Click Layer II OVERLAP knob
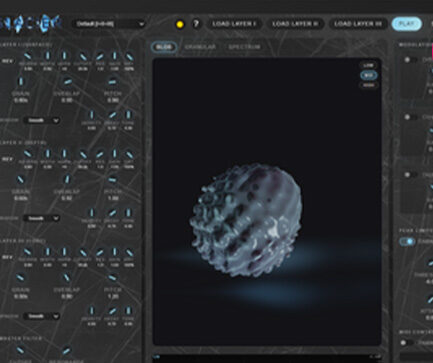 click(67, 180)
